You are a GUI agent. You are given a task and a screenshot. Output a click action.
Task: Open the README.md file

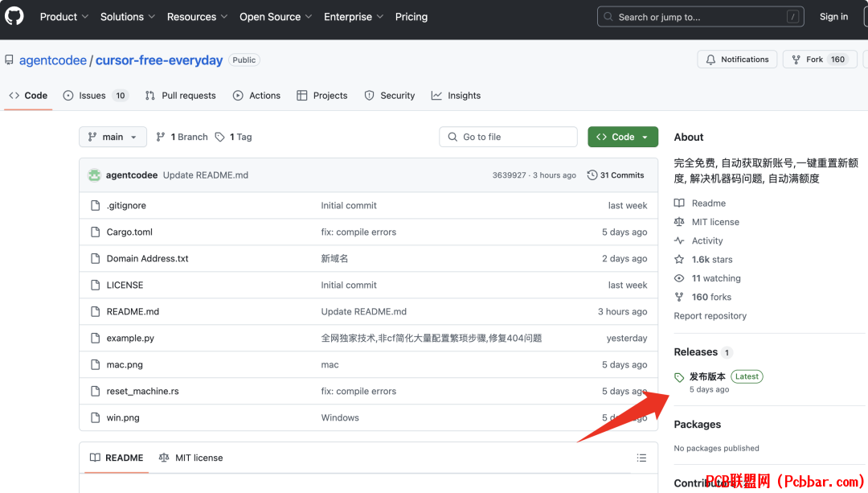tap(133, 312)
